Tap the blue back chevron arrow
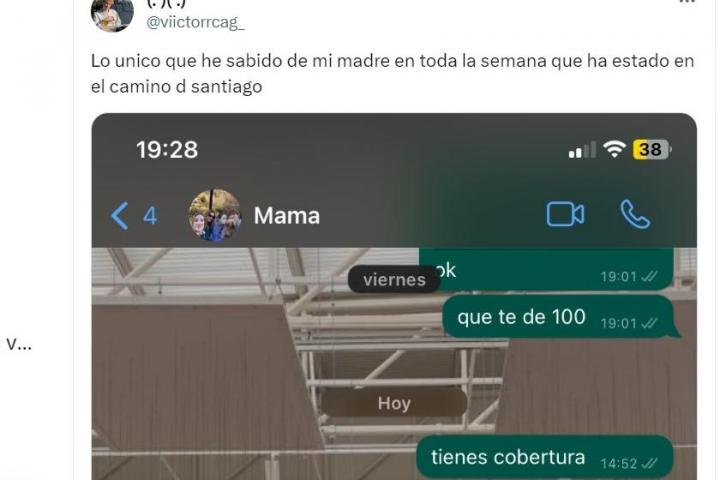 (x=119, y=215)
